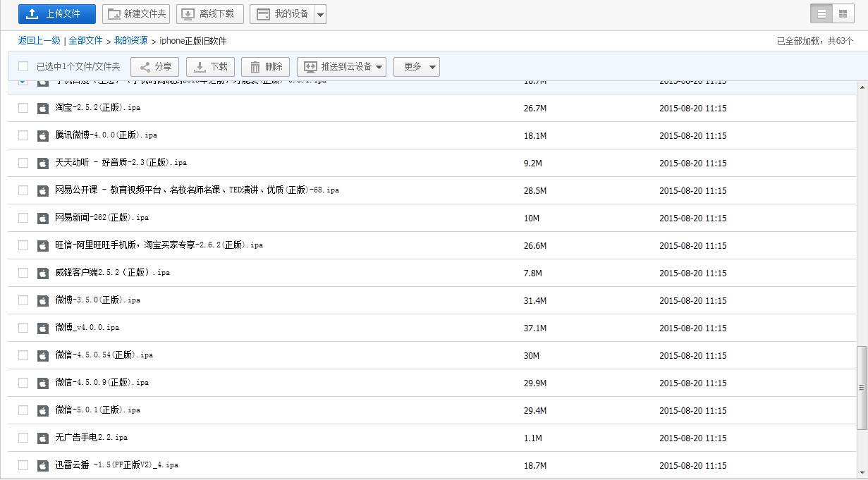Viewport: 868px width, 480px height.
Task: Click the ipa icon of 微信-5.0.1
Action: [43, 411]
